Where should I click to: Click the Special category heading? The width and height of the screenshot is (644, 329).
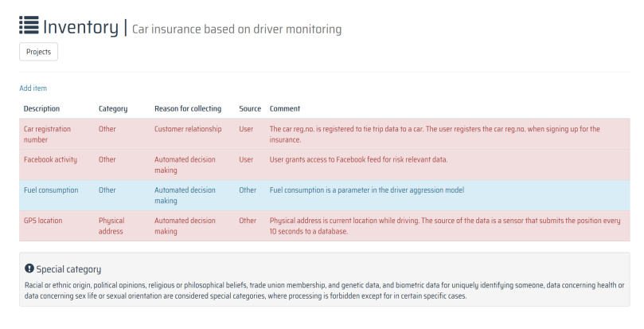pos(68,269)
